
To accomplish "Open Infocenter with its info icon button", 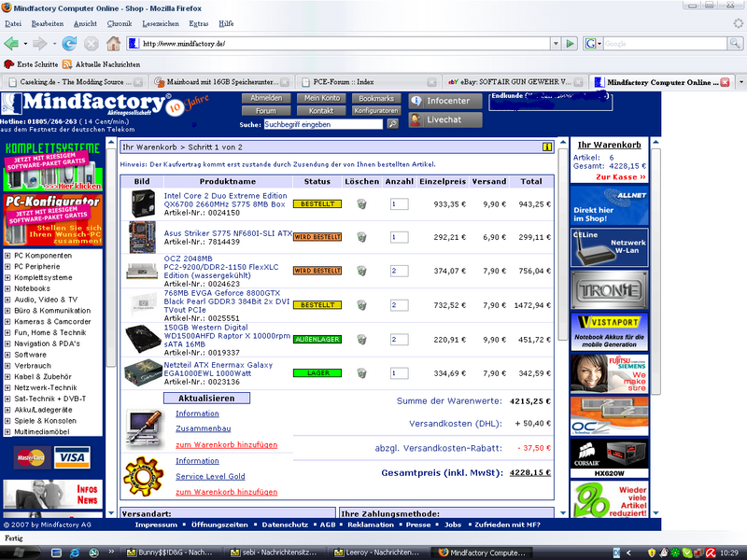I will click(445, 101).
